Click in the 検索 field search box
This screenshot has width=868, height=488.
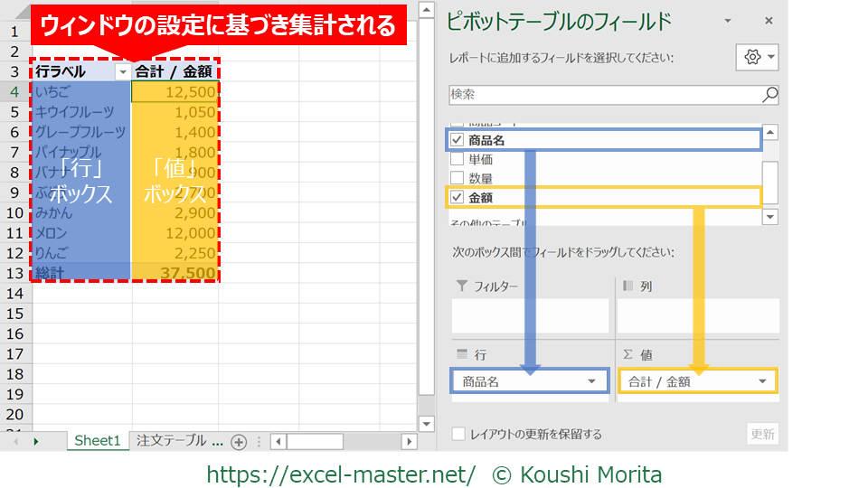601,94
